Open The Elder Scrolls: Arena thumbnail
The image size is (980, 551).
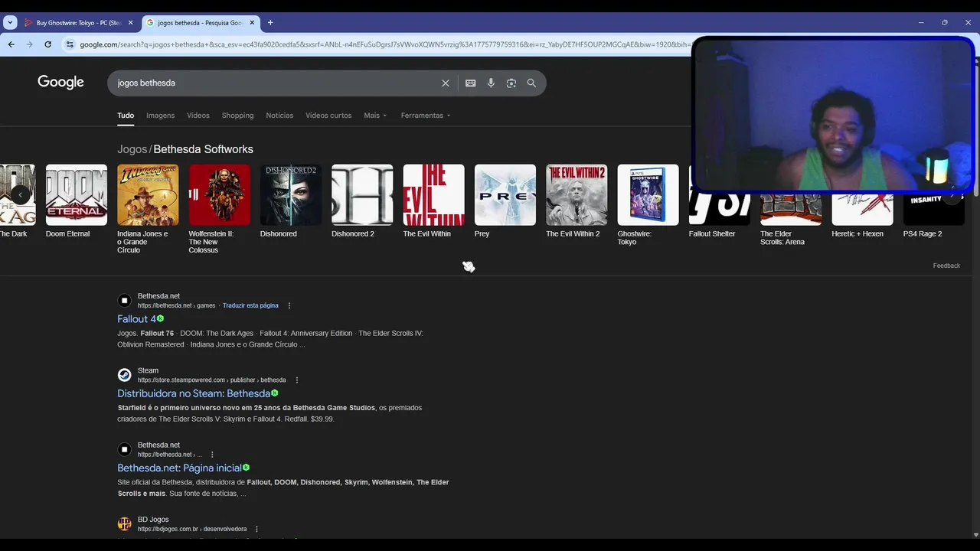[791, 209]
